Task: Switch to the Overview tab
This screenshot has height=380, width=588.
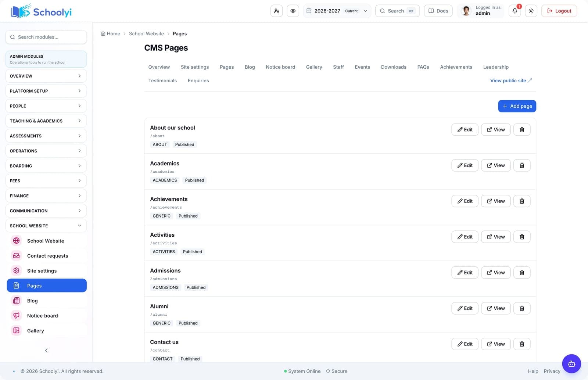Action: point(159,67)
